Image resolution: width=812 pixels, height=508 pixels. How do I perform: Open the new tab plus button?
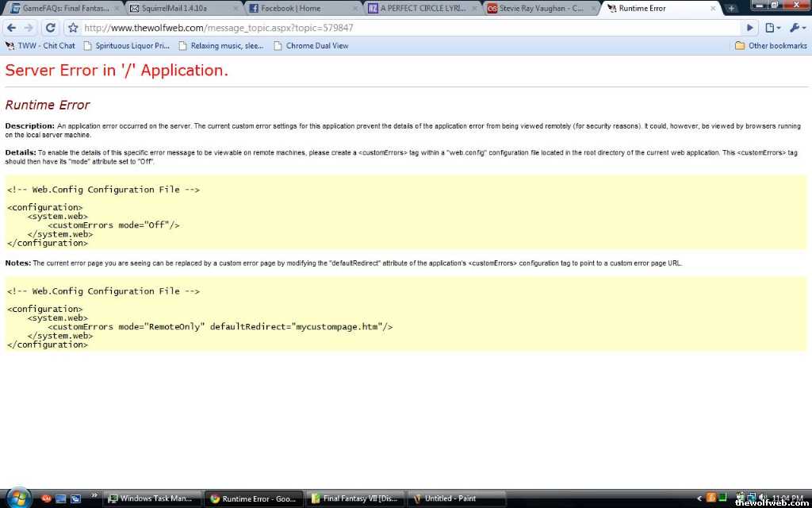(731, 9)
